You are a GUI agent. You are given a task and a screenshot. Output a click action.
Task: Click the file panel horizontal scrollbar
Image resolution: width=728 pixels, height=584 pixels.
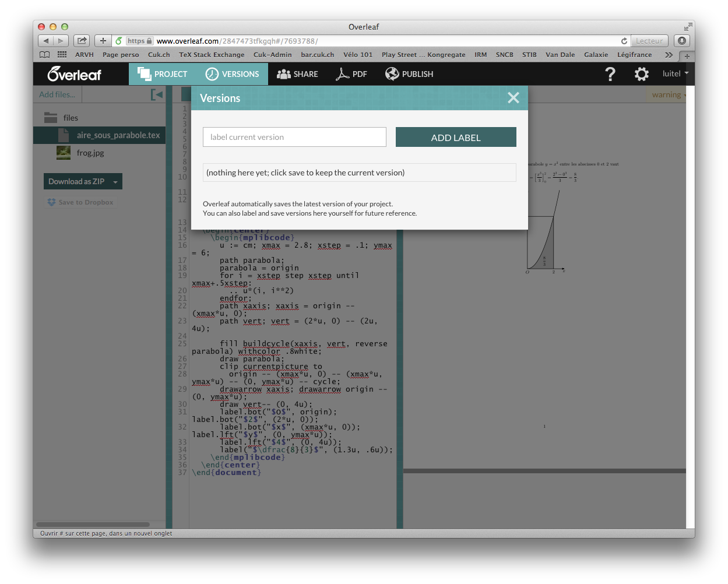pos(93,525)
